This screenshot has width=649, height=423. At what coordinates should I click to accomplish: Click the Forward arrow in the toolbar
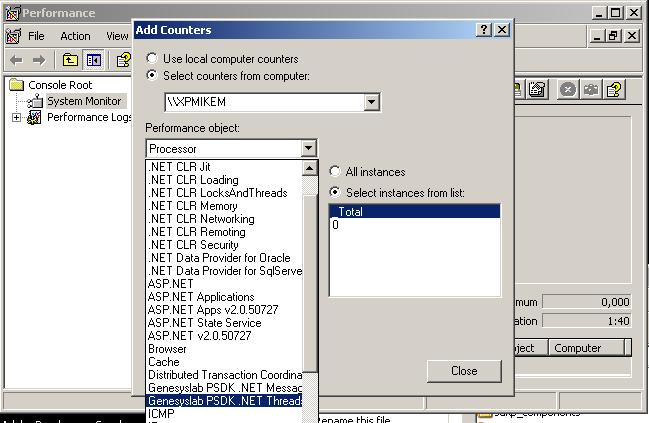[x=41, y=60]
